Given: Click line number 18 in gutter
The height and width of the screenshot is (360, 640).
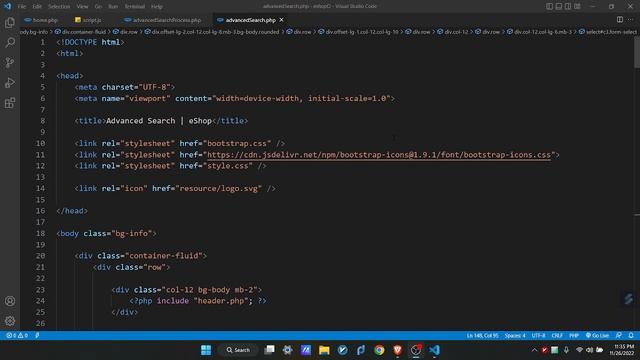Looking at the screenshot, I should 40,233.
